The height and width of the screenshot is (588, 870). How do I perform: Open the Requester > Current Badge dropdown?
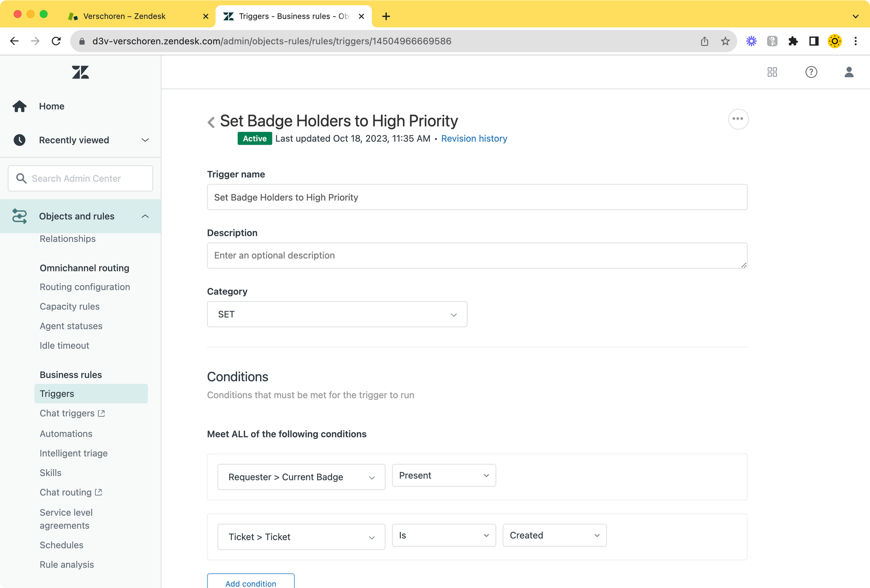tap(301, 477)
